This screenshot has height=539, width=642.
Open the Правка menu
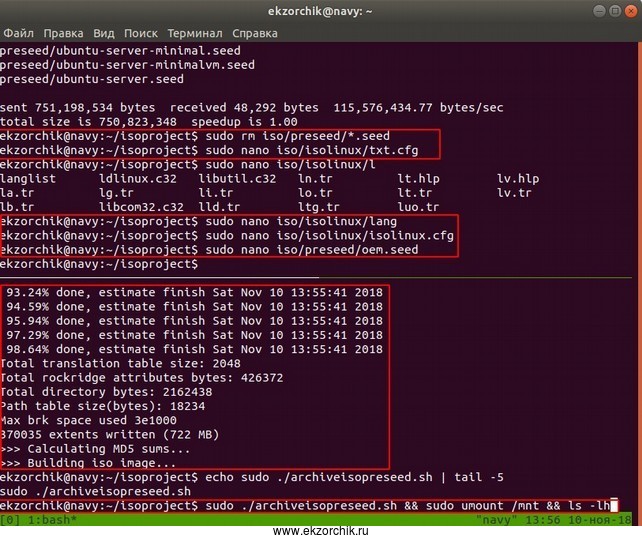[x=63, y=33]
